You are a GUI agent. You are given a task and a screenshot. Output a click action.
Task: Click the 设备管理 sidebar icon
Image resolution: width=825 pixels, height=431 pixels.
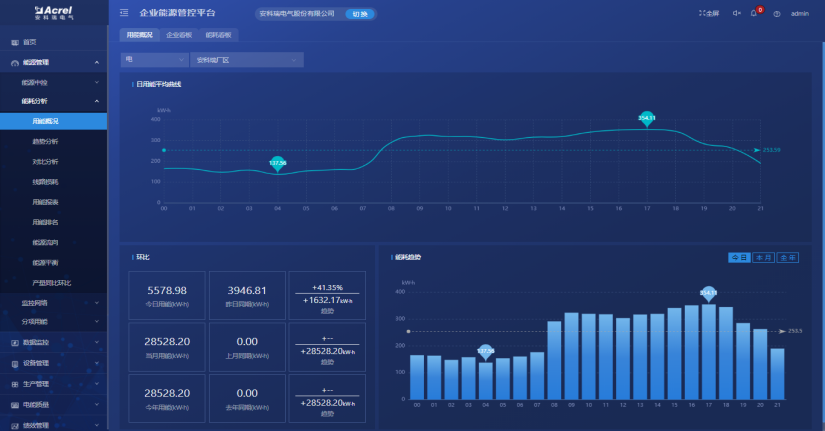tap(14, 363)
